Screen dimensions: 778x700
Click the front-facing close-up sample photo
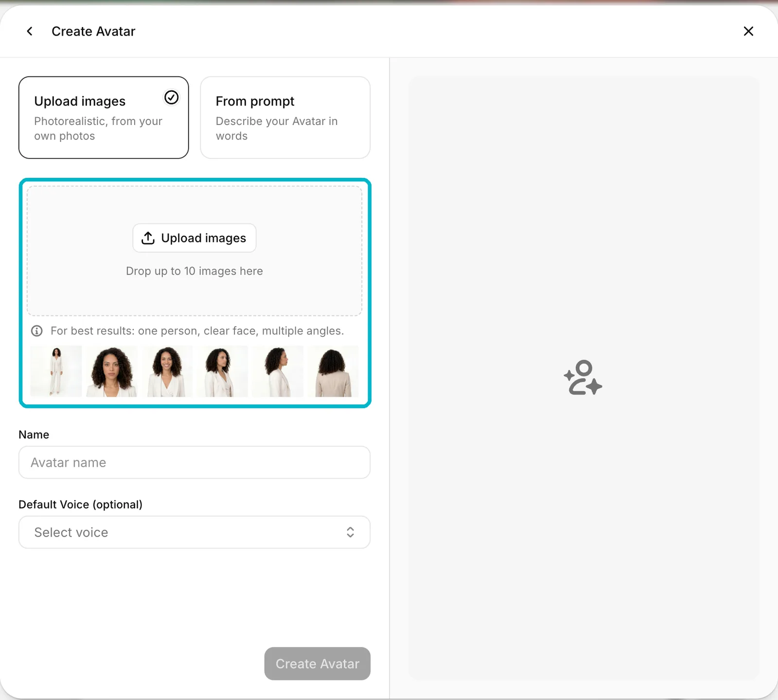pos(112,371)
